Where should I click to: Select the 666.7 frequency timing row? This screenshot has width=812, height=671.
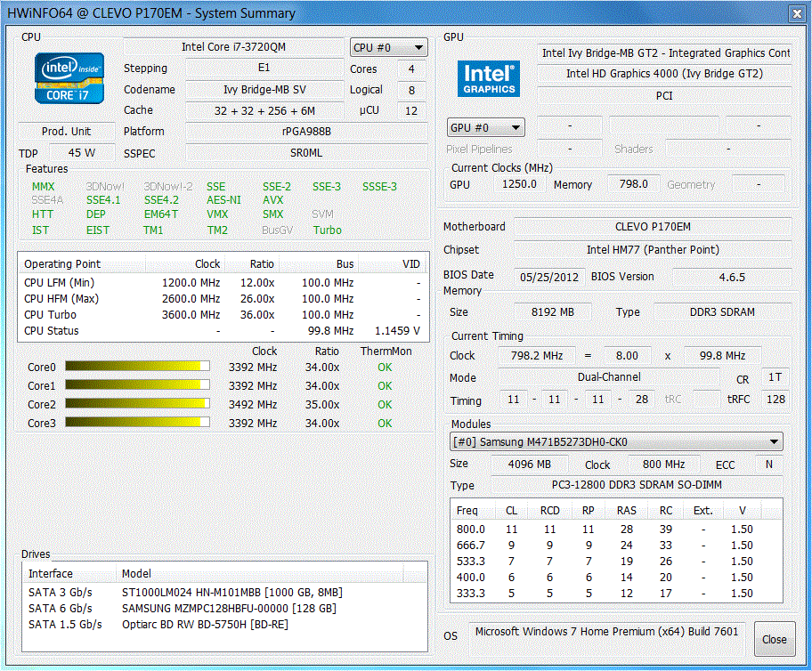(616, 546)
